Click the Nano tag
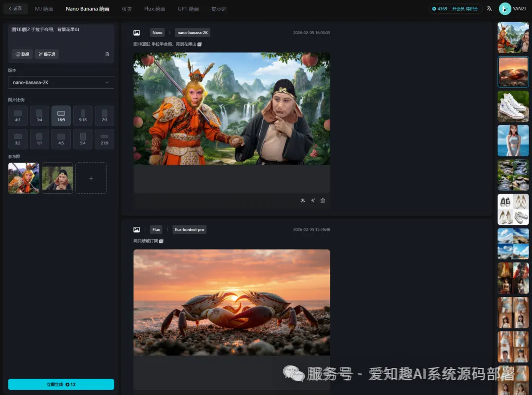Viewport: 532px width, 395px height. [x=158, y=33]
